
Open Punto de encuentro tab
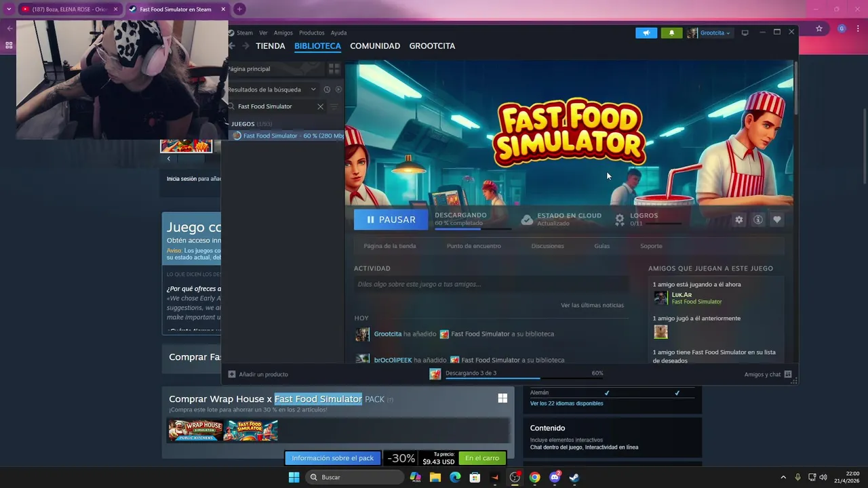pos(474,246)
